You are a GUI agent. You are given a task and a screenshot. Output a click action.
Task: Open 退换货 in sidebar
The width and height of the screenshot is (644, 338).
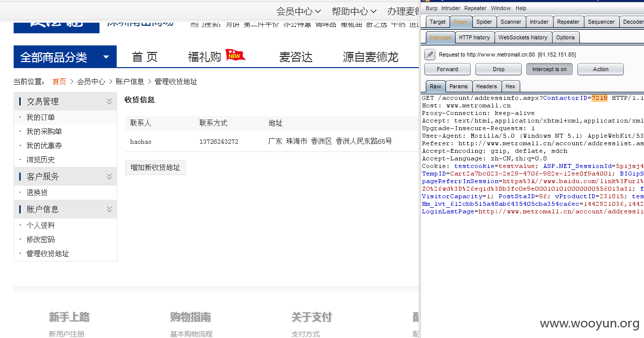pos(37,192)
